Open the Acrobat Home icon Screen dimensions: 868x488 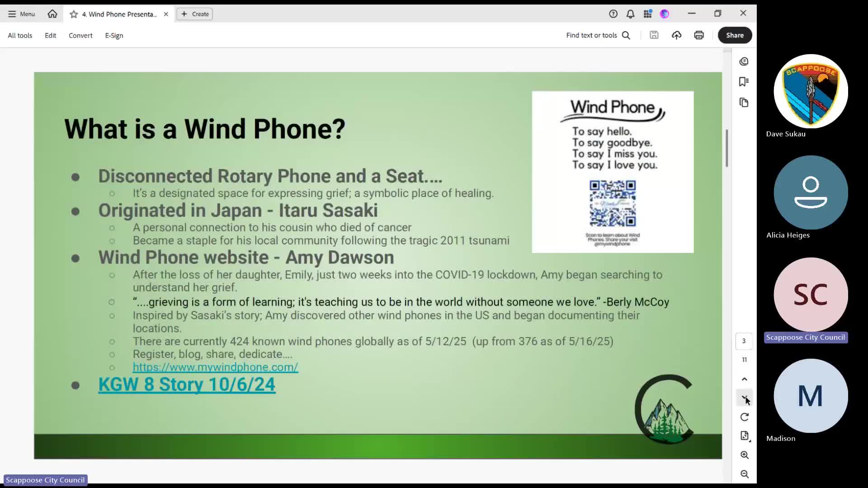pyautogui.click(x=52, y=14)
